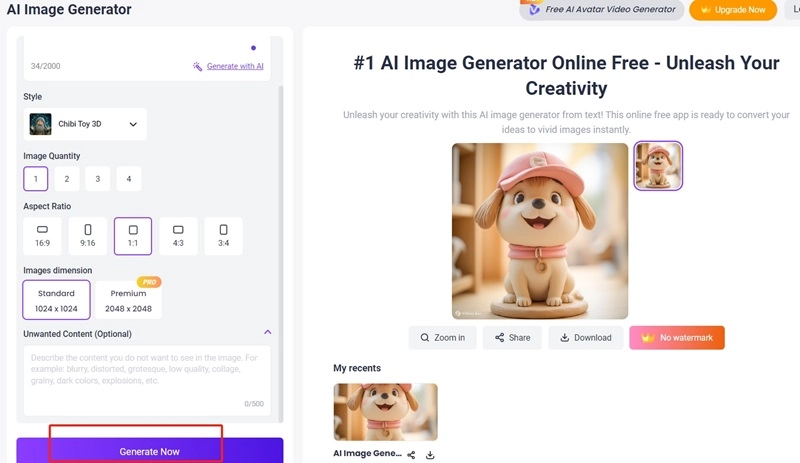Click the portrait icon in 3:4 option
800x463 pixels.
(223, 230)
